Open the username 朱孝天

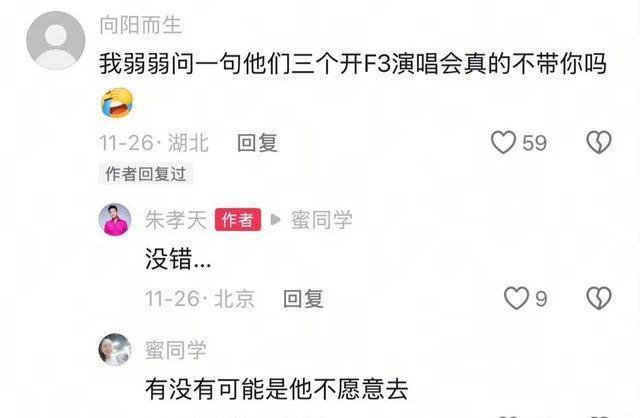pyautogui.click(x=176, y=220)
